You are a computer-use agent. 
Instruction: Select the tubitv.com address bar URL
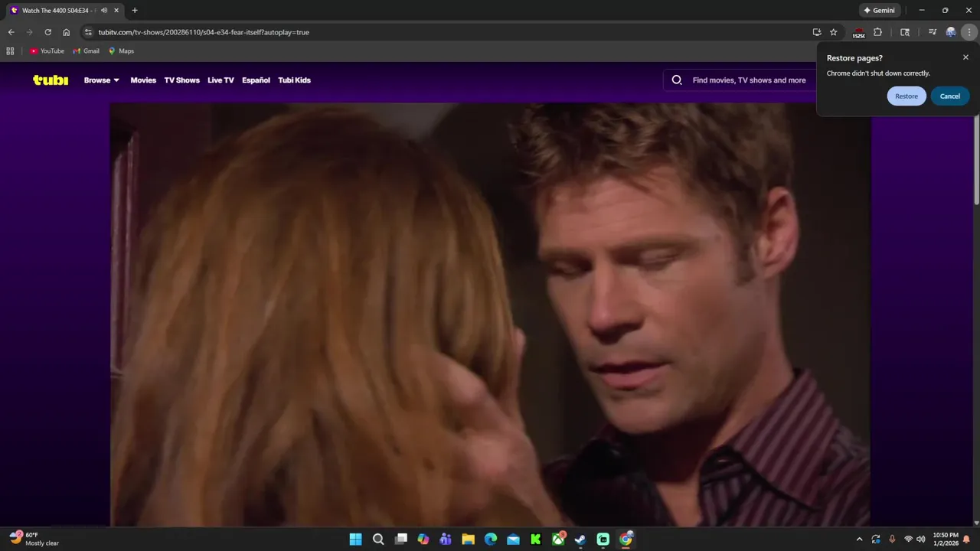click(204, 32)
